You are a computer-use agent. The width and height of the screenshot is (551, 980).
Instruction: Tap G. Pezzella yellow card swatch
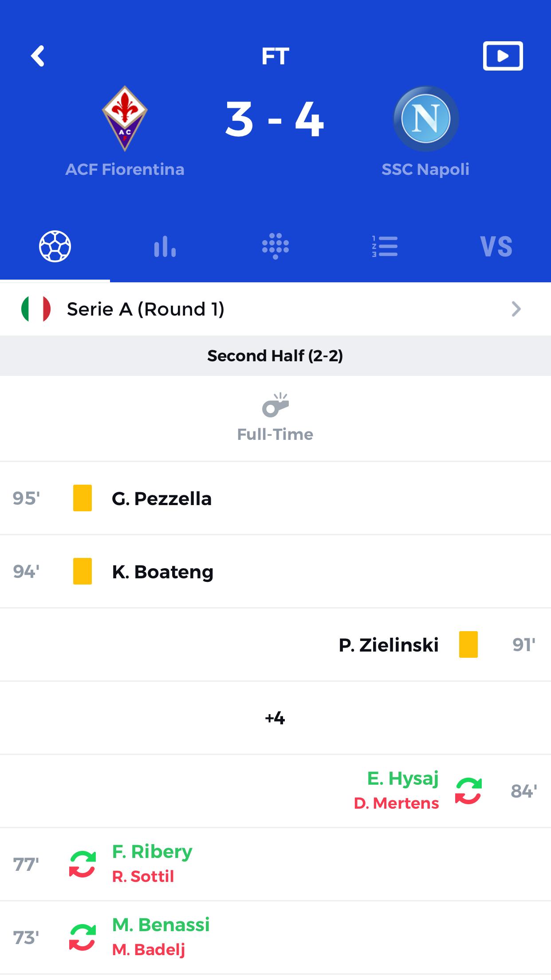tap(83, 498)
